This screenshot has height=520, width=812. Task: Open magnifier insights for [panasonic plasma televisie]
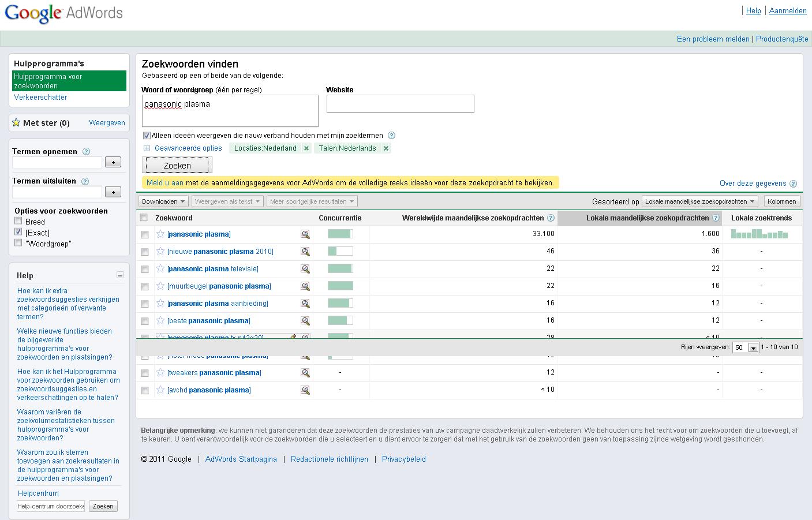point(305,269)
